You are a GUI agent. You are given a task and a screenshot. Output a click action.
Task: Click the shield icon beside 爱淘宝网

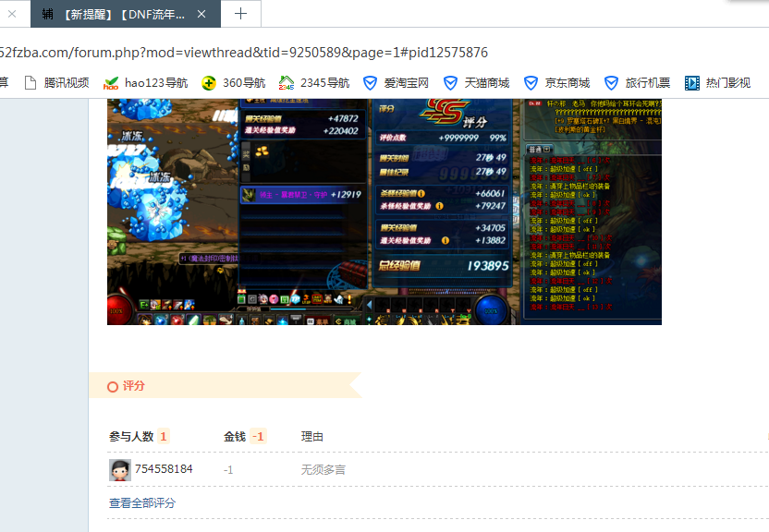tap(370, 83)
